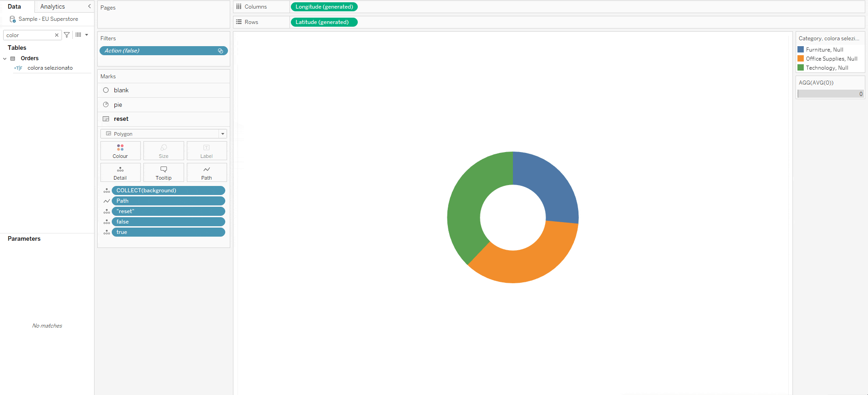Viewport: 868px width, 395px height.
Task: Open the Tooltip marks card
Action: click(164, 172)
